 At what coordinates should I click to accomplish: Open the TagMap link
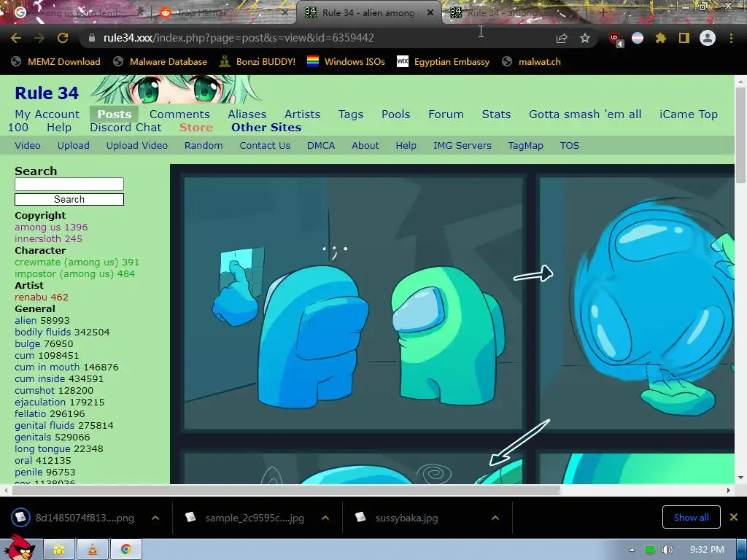[525, 146]
